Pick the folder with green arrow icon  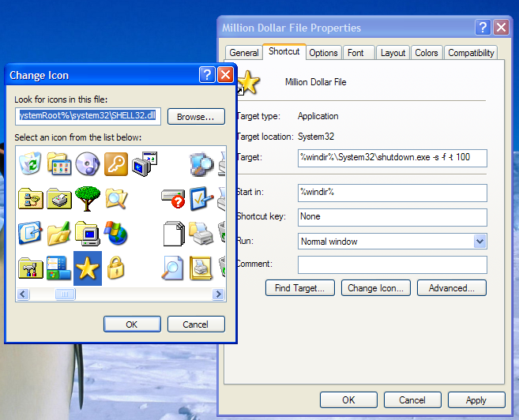click(x=59, y=233)
